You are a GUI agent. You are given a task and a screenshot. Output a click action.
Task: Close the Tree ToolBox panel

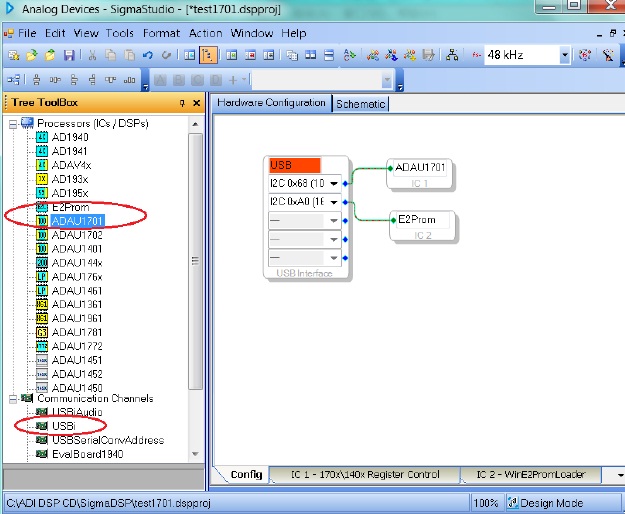pyautogui.click(x=197, y=103)
